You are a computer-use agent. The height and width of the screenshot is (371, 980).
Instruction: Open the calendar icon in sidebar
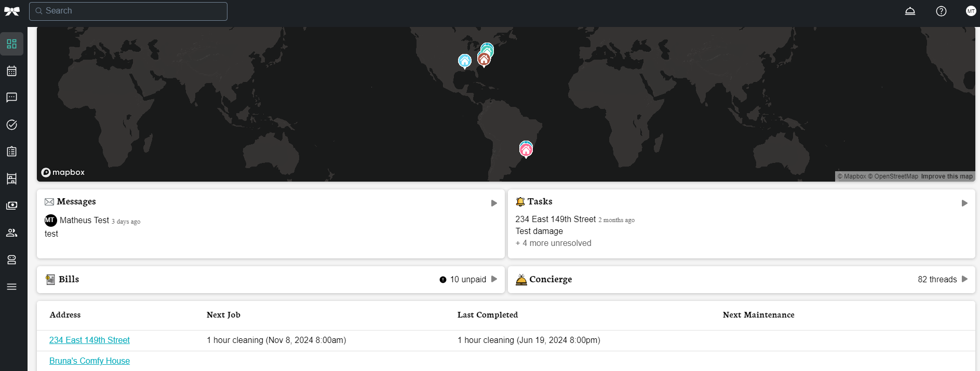click(x=11, y=71)
